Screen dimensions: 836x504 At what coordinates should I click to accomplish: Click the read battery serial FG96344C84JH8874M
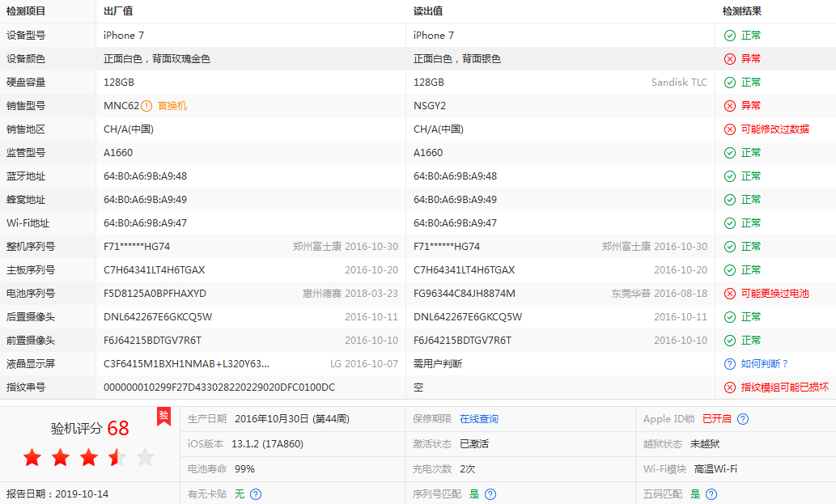465,294
